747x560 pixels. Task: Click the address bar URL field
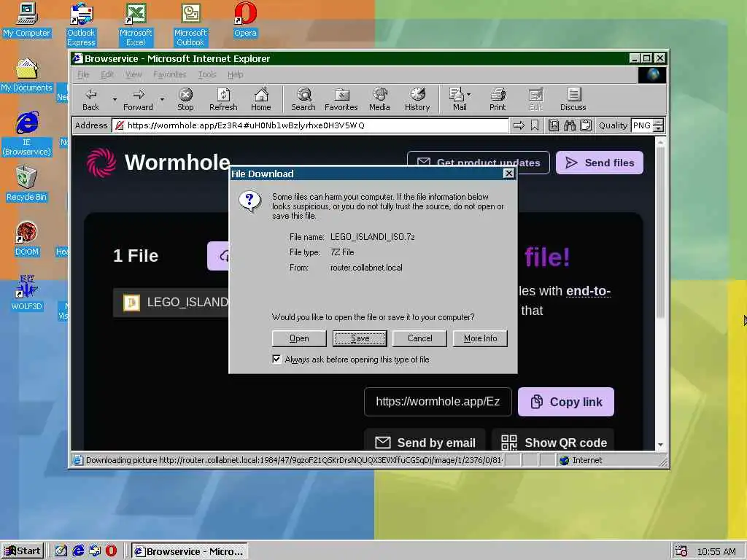(x=310, y=125)
